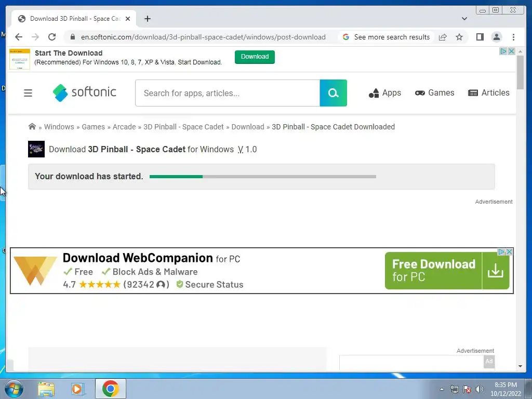
Task: Click Chrome icon in taskbar
Action: point(111,389)
